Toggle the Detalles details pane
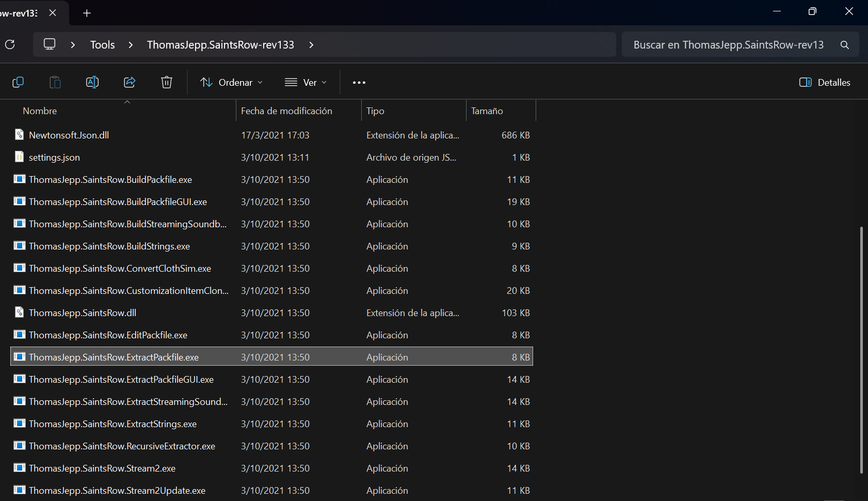 825,83
